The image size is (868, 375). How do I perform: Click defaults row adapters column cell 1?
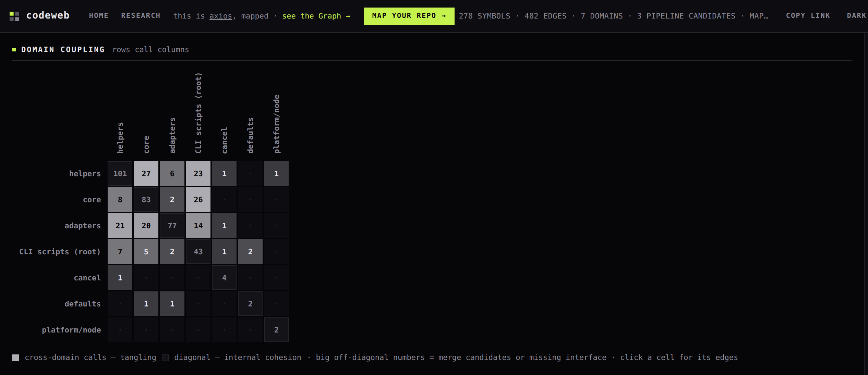[172, 304]
